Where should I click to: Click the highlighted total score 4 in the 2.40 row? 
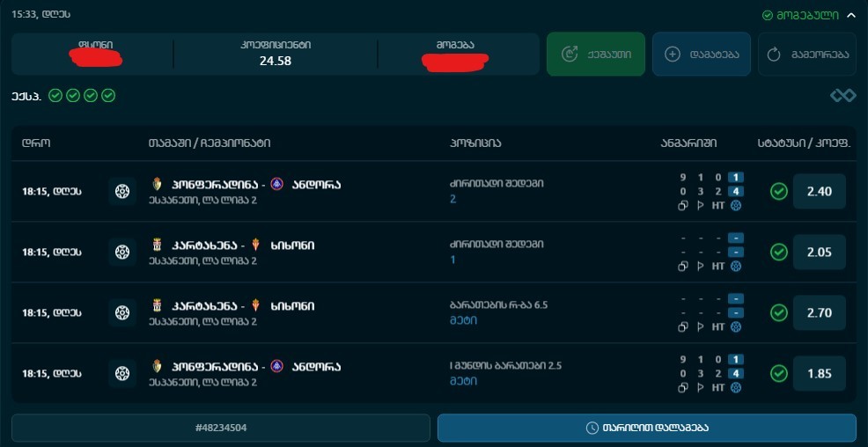coord(736,192)
